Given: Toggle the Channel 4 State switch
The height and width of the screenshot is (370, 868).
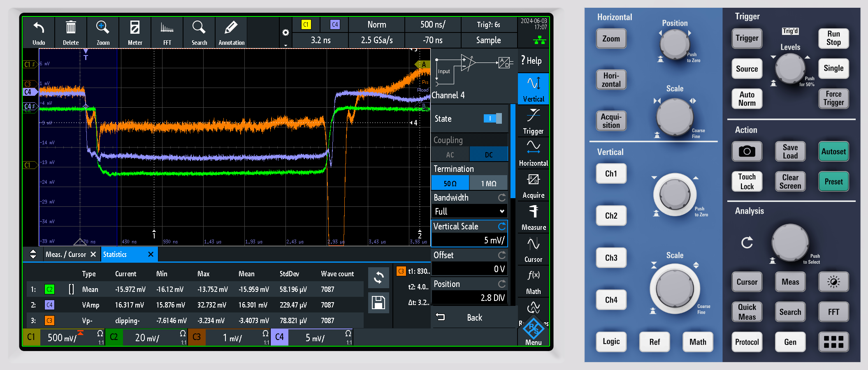Looking at the screenshot, I should click(x=492, y=118).
